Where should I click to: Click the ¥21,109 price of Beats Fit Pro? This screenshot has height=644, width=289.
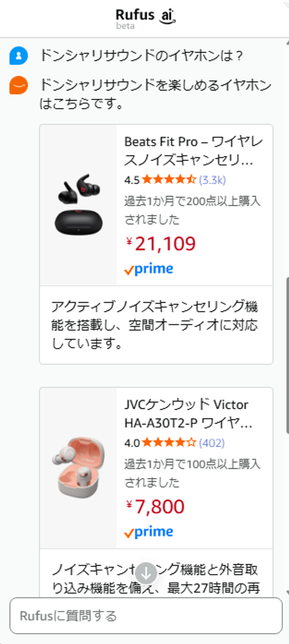tap(161, 244)
